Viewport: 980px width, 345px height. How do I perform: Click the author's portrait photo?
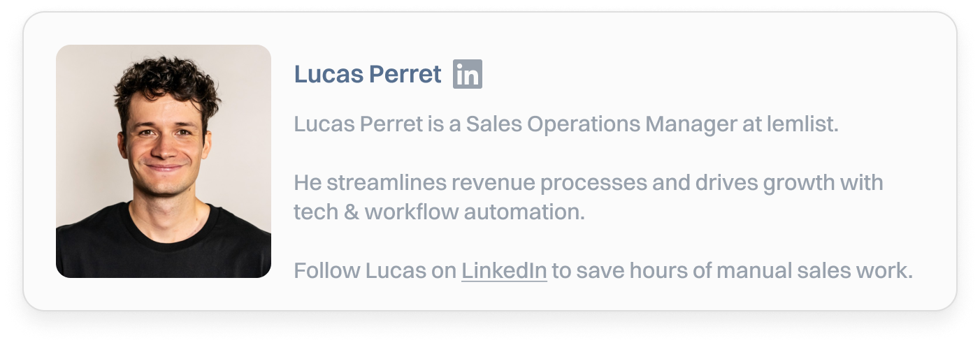tap(164, 161)
